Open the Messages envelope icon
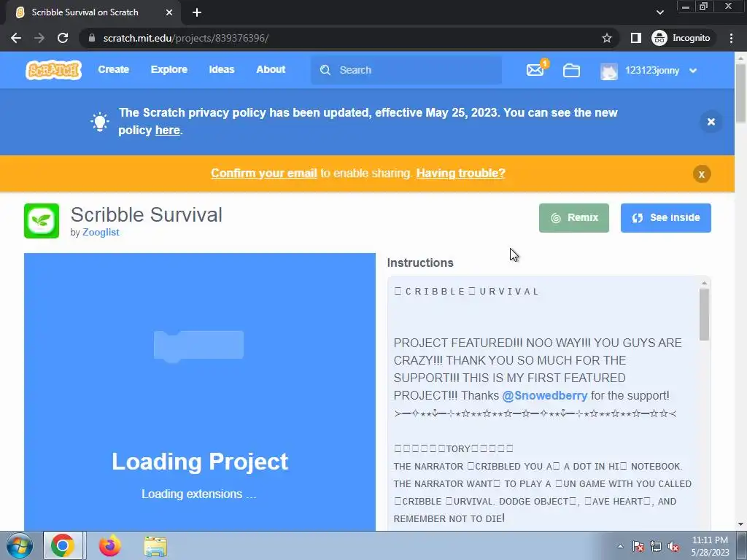747x560 pixels. point(535,70)
